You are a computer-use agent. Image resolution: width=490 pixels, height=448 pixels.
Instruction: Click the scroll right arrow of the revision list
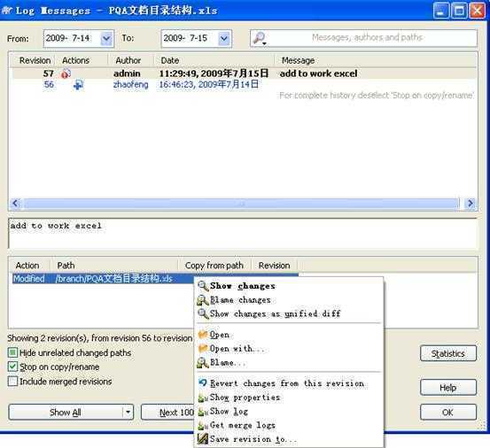pyautogui.click(x=470, y=204)
